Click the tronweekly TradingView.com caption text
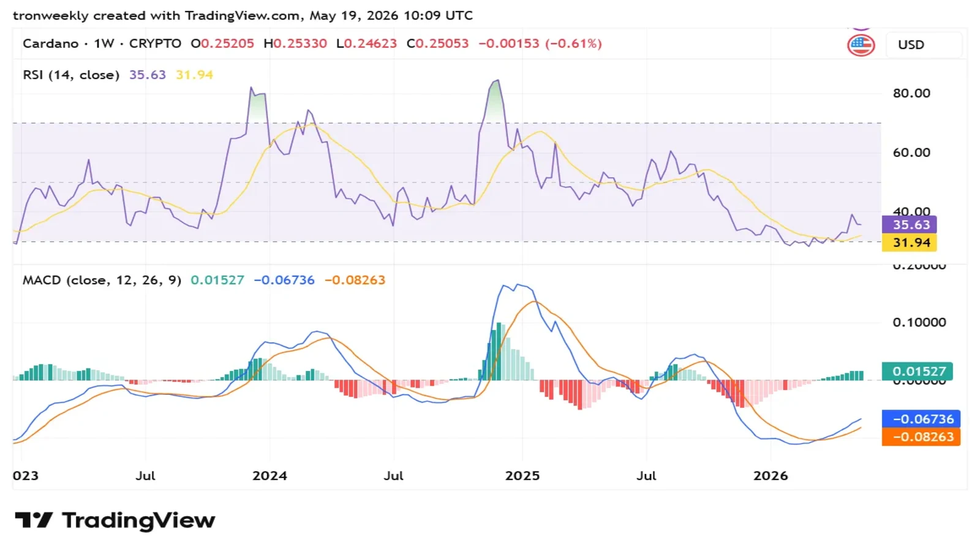This screenshot has height=551, width=980. (243, 15)
